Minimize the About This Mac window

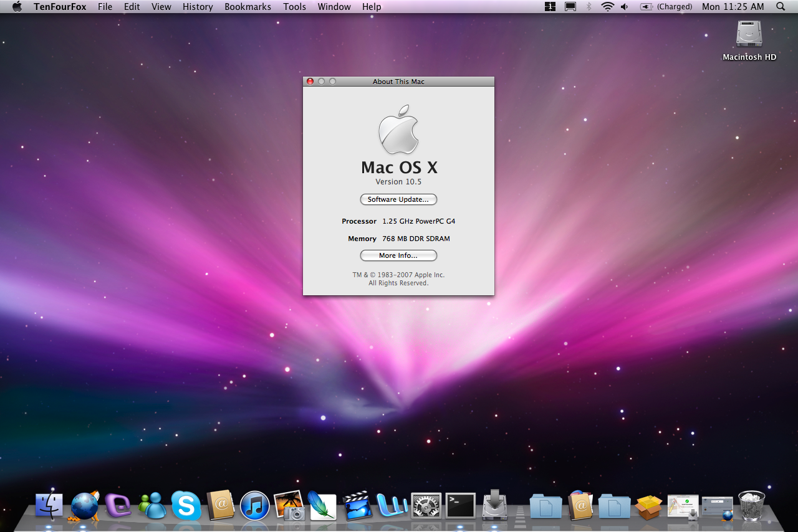321,82
